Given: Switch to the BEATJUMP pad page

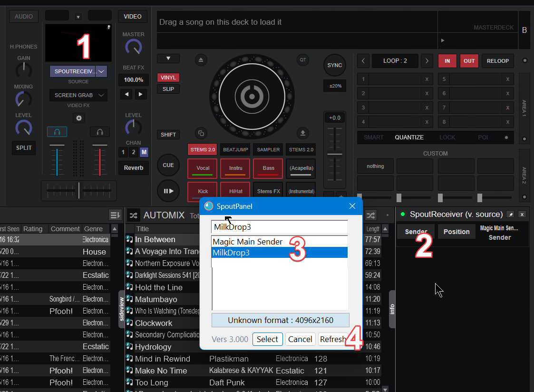Looking at the screenshot, I should 235,149.
